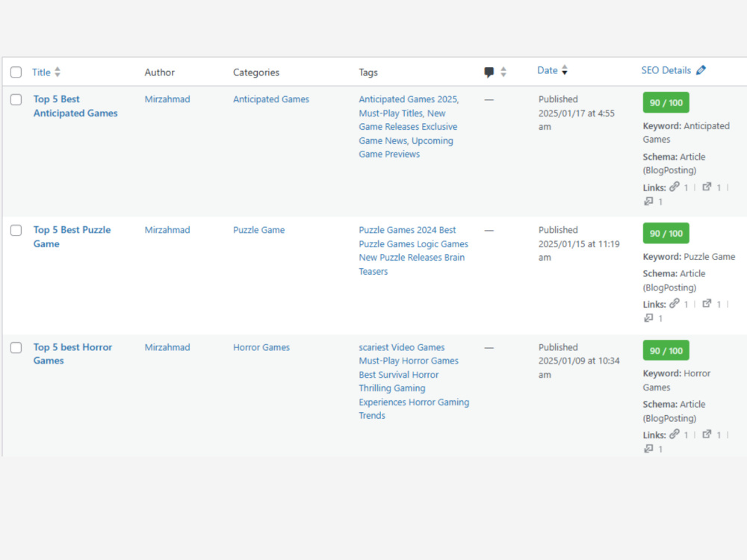Viewport: 747px width, 560px height.
Task: Click the Puzzle Games 2024 Best tag
Action: tap(407, 230)
